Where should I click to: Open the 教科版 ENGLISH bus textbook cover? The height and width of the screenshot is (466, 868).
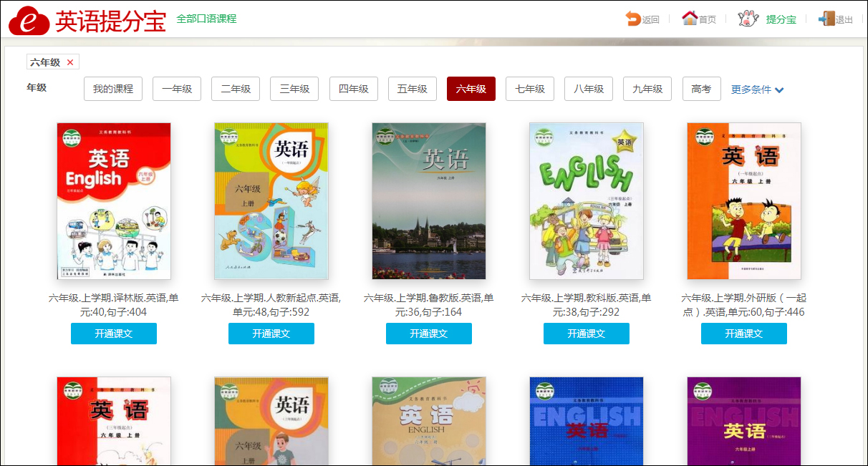(x=587, y=201)
